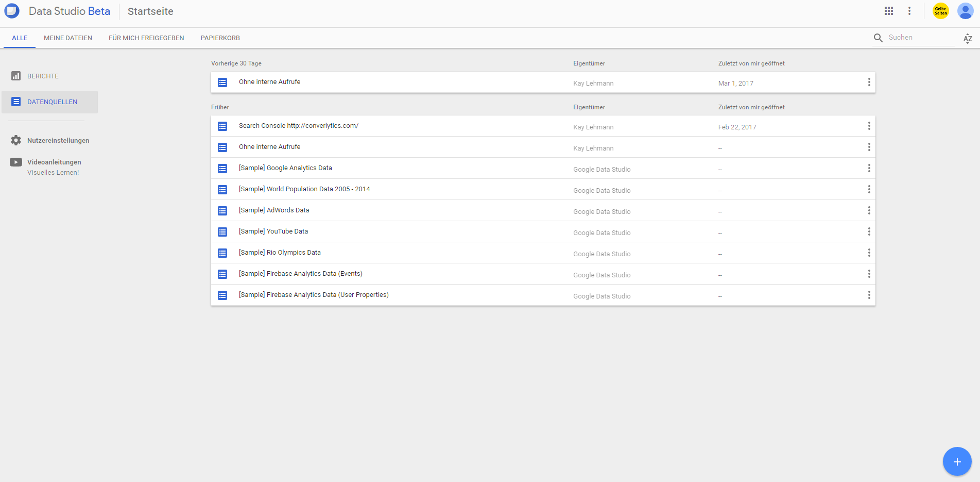
Task: Click Kay Lehmann owner in Search Console row
Action: coord(593,127)
